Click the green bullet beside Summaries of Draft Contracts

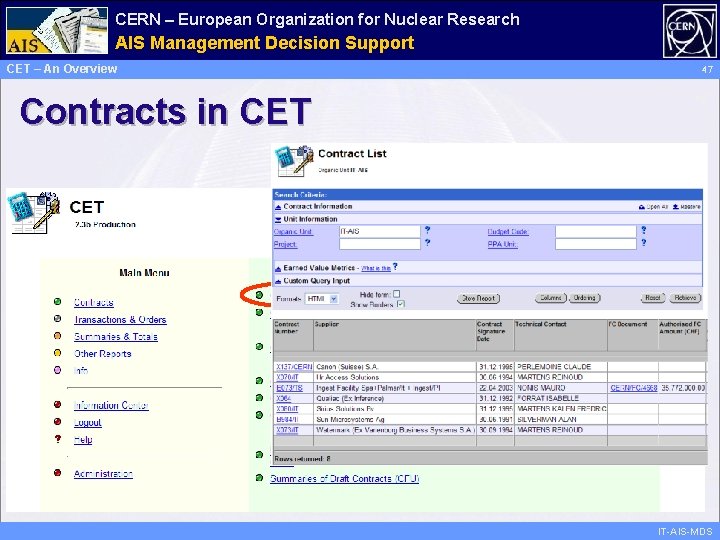(x=259, y=478)
